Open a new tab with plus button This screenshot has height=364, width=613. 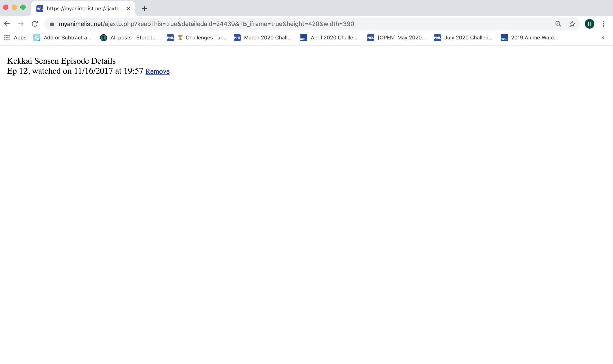click(145, 9)
